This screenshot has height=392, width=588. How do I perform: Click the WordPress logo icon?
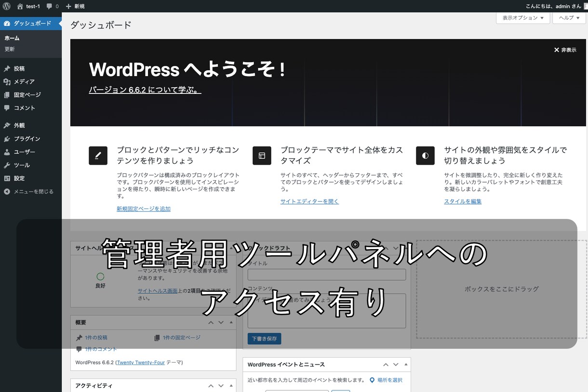(x=6, y=6)
